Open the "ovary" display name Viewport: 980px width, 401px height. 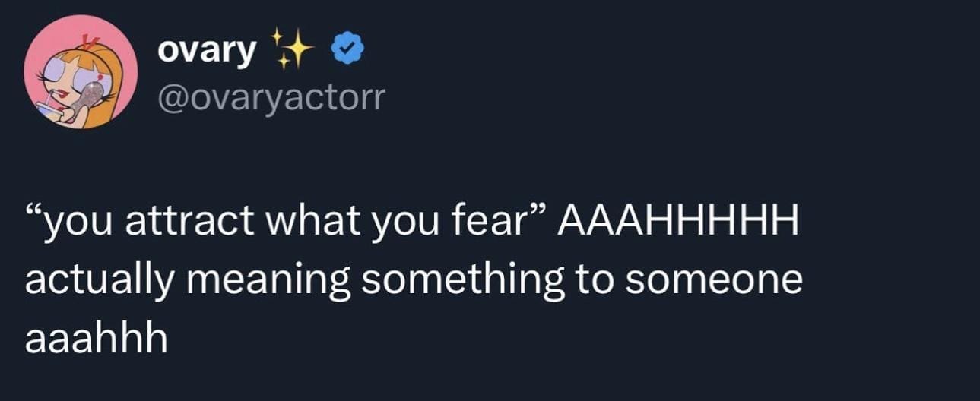[x=206, y=50]
